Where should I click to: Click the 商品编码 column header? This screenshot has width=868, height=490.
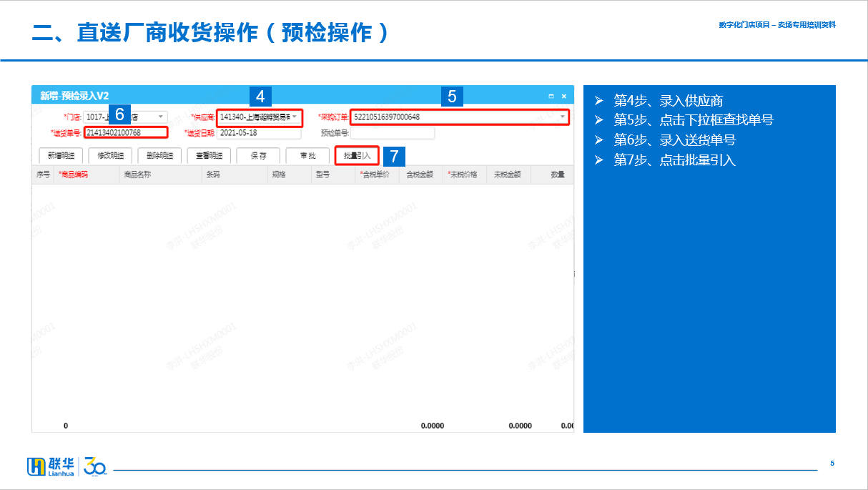click(87, 175)
